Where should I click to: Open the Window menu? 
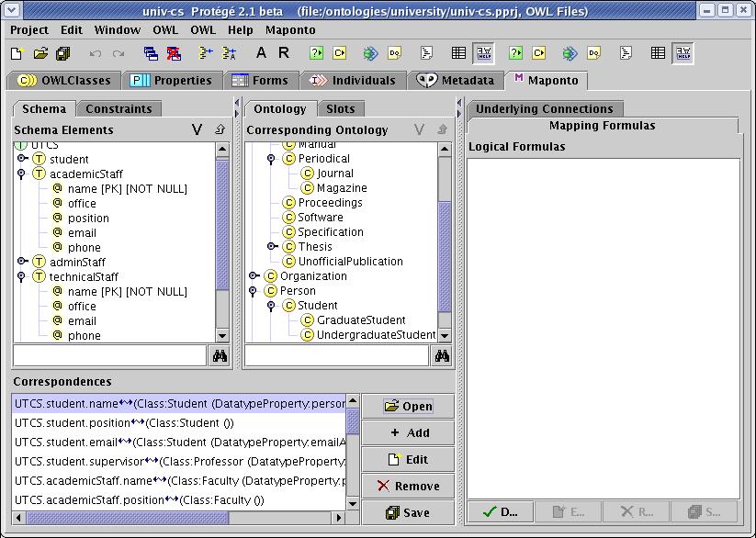(118, 30)
